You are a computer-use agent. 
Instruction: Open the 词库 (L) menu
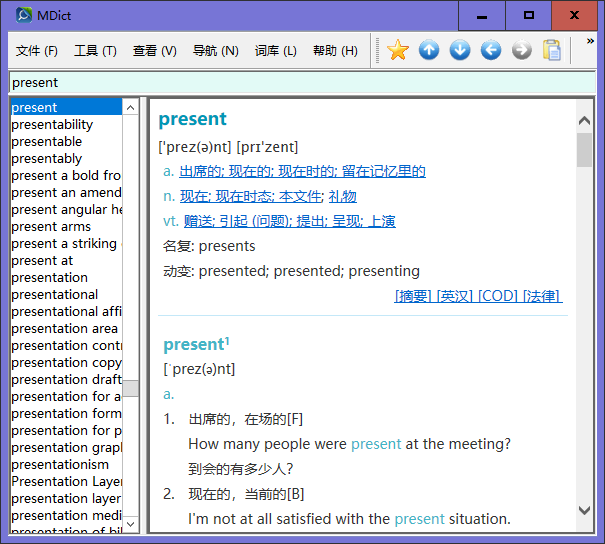coord(275,51)
